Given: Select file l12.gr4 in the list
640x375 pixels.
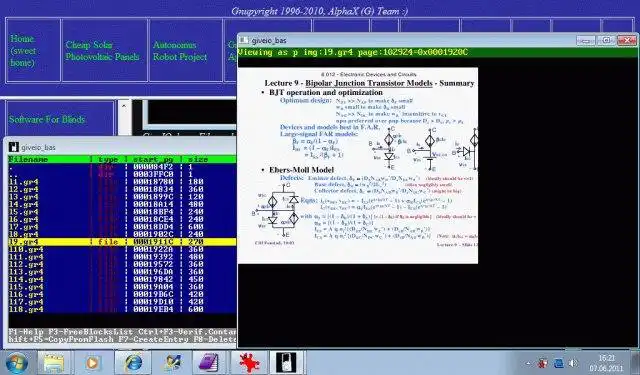Looking at the screenshot, I should (26, 264).
